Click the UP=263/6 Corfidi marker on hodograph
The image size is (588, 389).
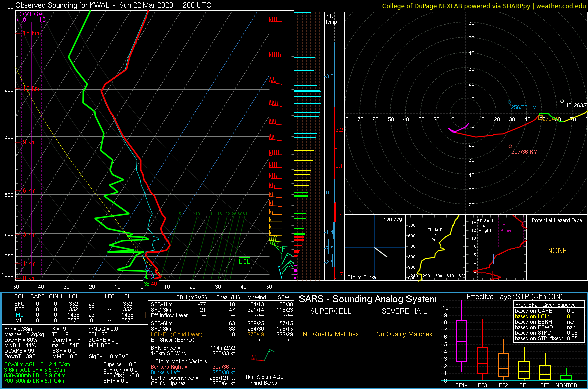pyautogui.click(x=574, y=104)
